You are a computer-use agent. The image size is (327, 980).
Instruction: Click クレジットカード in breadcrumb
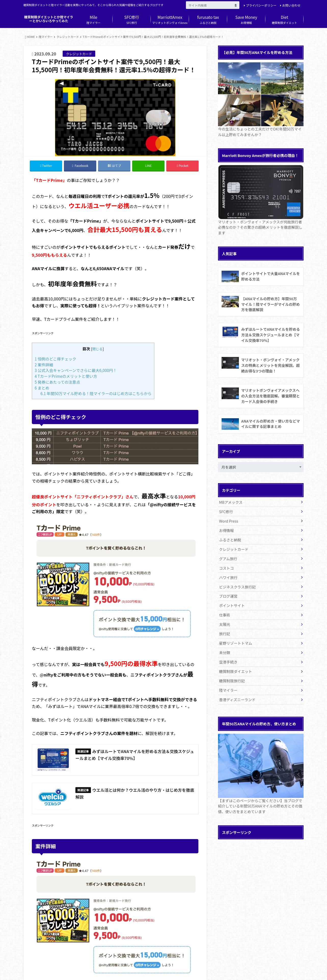coord(68,37)
